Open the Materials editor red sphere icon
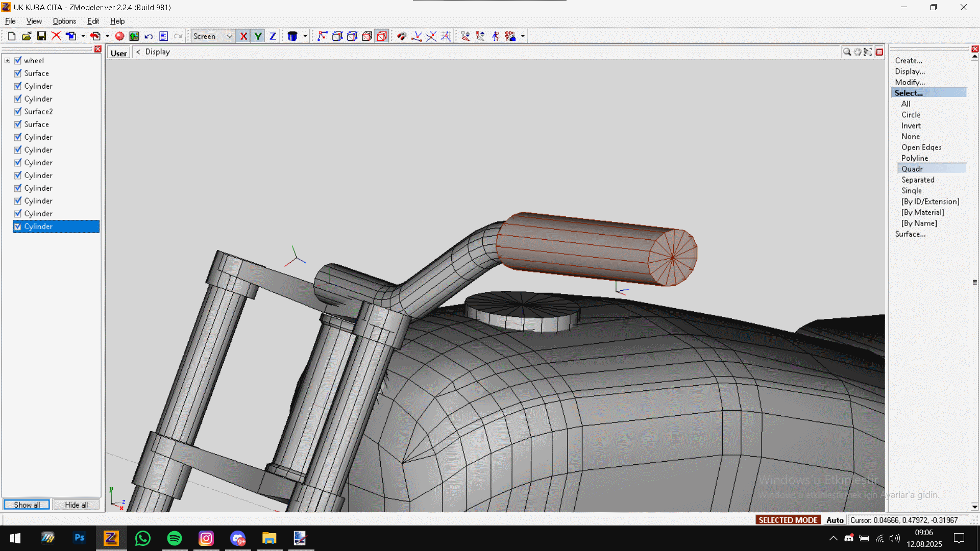 click(x=119, y=36)
